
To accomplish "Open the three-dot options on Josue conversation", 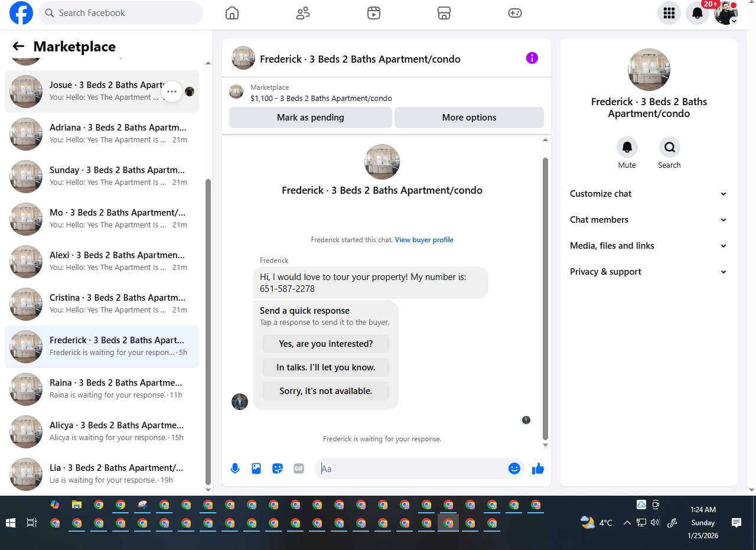I will point(172,92).
